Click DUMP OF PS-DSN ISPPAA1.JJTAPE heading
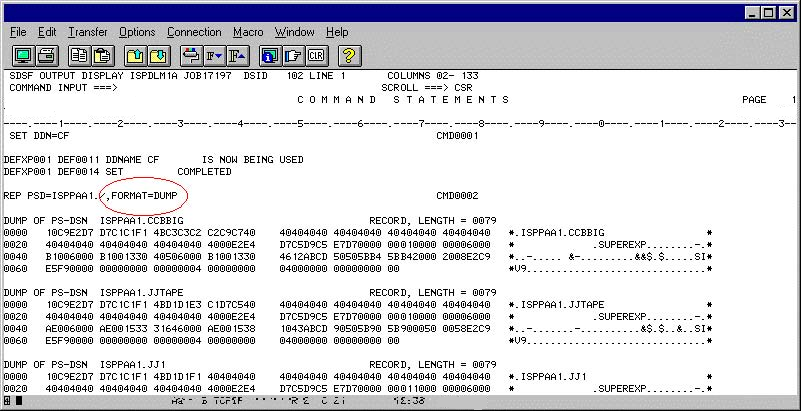This screenshot has width=801, height=411. click(x=93, y=293)
